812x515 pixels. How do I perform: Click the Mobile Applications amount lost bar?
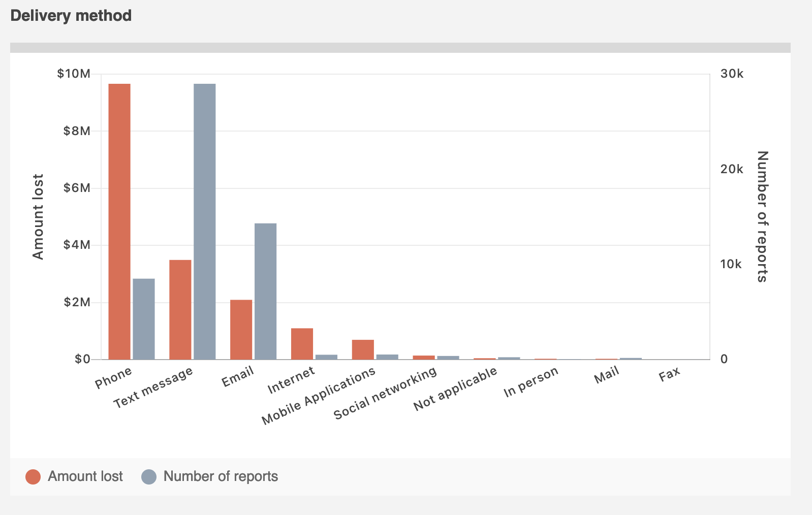click(363, 349)
